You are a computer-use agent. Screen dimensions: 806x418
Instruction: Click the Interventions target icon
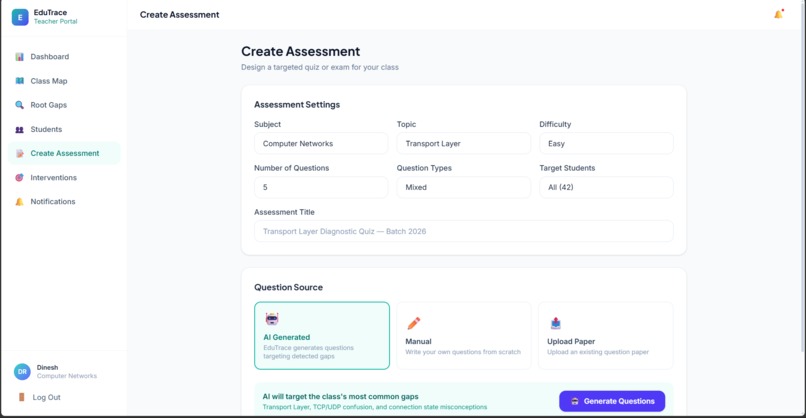(20, 177)
